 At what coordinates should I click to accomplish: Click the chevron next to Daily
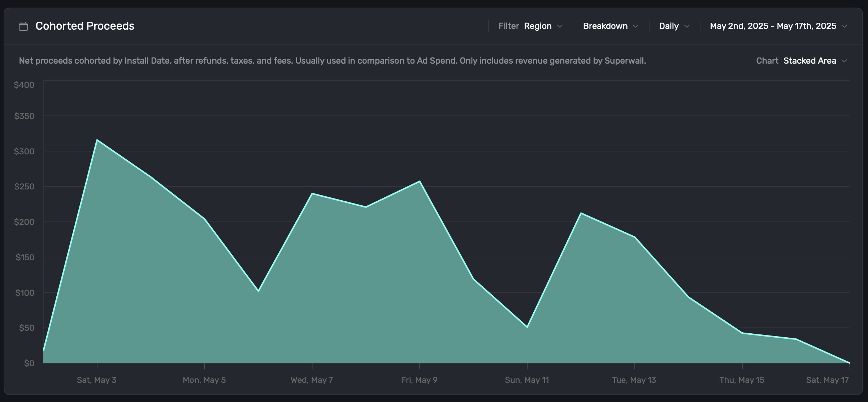pyautogui.click(x=687, y=26)
